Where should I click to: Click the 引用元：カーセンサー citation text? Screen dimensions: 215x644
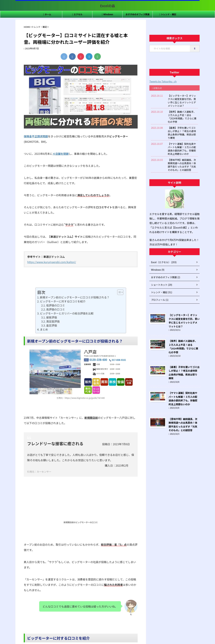click(39, 472)
